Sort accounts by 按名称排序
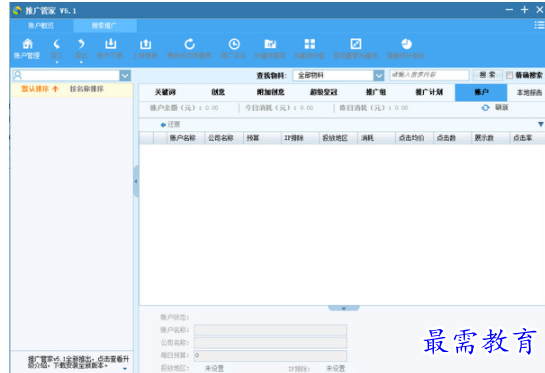Viewport: 545px width, 373px height. [x=87, y=89]
